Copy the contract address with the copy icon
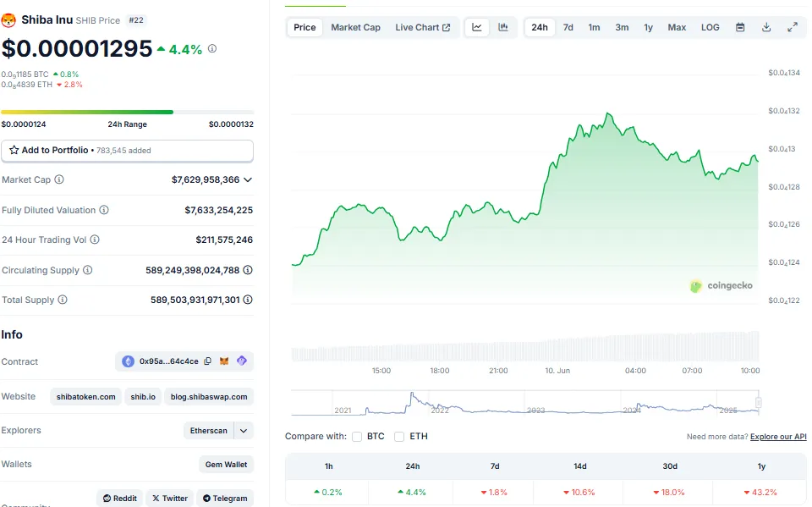 [208, 361]
